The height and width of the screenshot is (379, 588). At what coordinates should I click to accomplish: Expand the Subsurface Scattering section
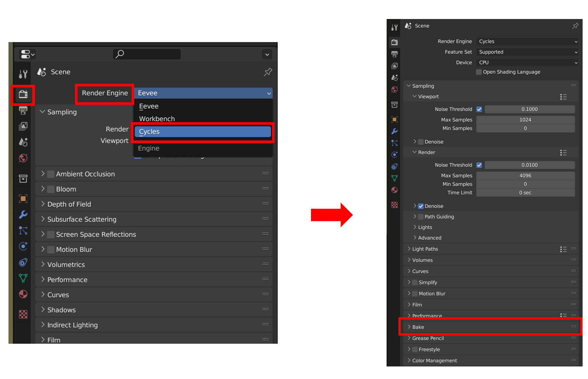tap(154, 219)
